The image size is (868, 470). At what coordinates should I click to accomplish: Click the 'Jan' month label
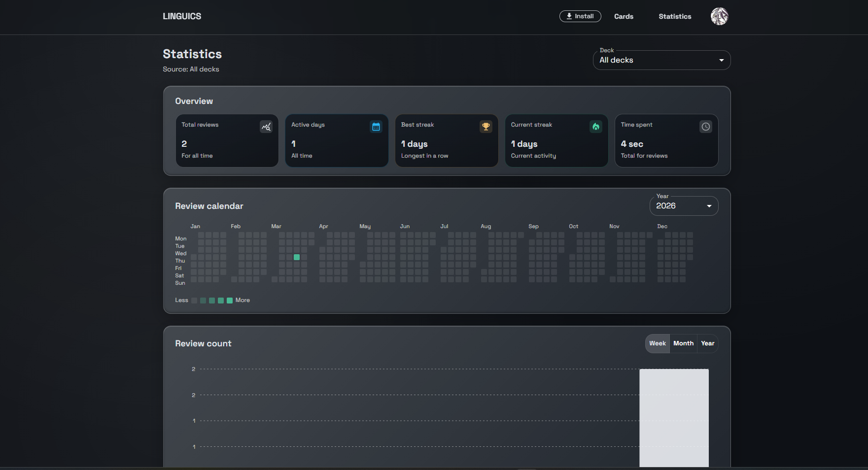point(195,227)
